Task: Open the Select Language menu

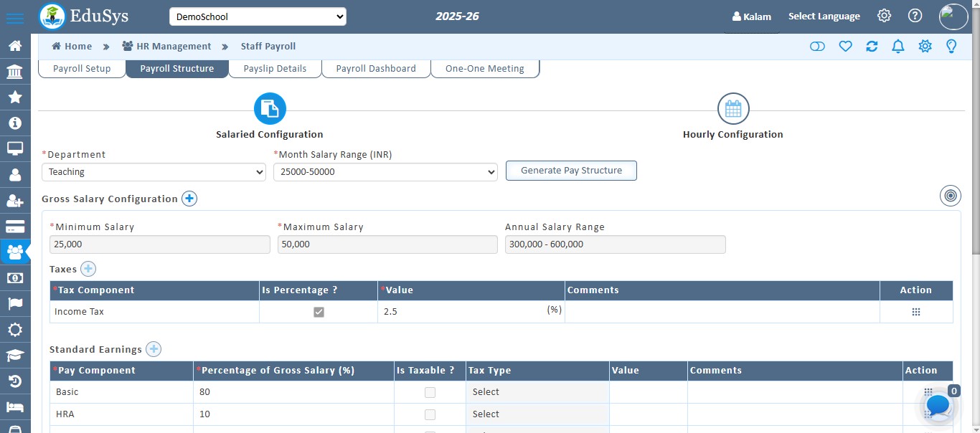Action: pos(824,15)
